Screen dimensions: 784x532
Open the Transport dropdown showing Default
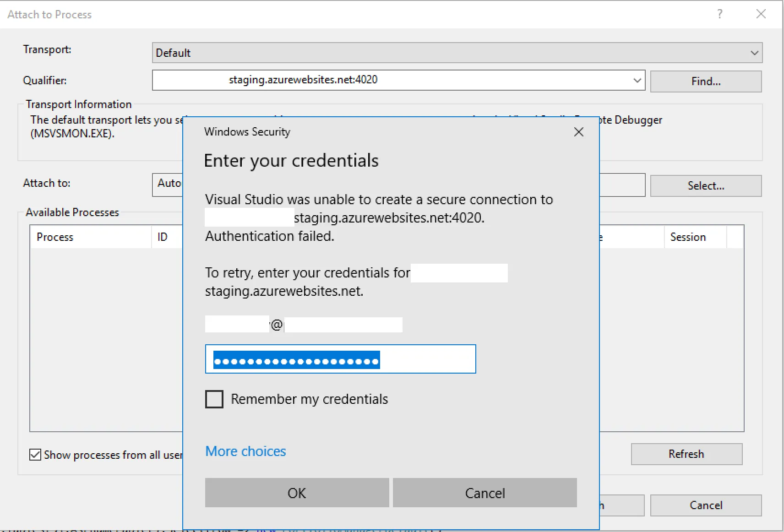coord(457,53)
